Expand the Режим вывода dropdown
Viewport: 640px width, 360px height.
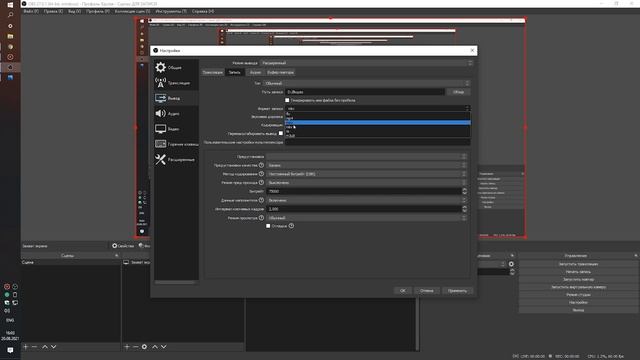pyautogui.click(x=366, y=63)
